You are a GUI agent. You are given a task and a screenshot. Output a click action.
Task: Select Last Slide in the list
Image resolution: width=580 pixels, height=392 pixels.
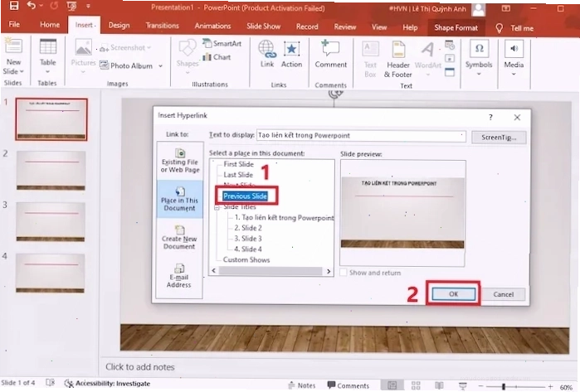[238, 175]
